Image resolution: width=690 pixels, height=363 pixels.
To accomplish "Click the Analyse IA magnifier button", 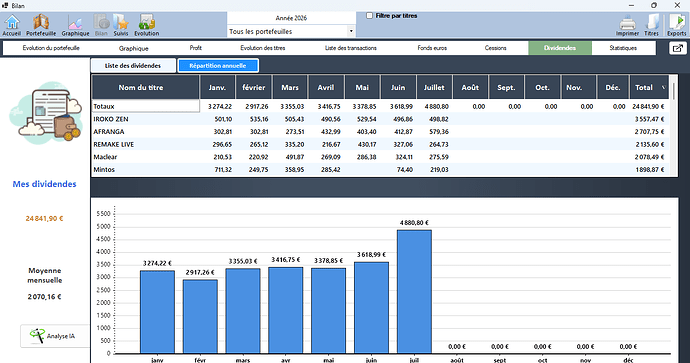I will pos(55,336).
